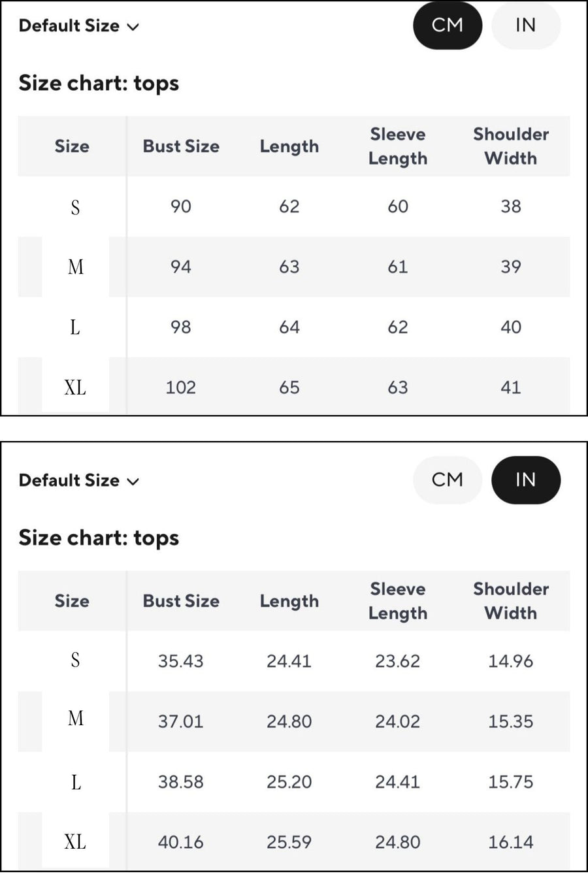This screenshot has width=588, height=882.
Task: Click the Length column header
Action: click(x=289, y=146)
